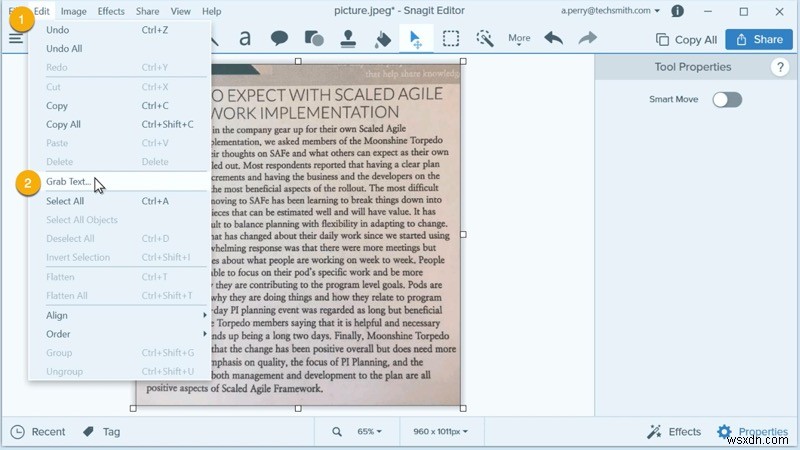Choose Select All from the Edit menu
800x450 pixels.
coord(120,201)
